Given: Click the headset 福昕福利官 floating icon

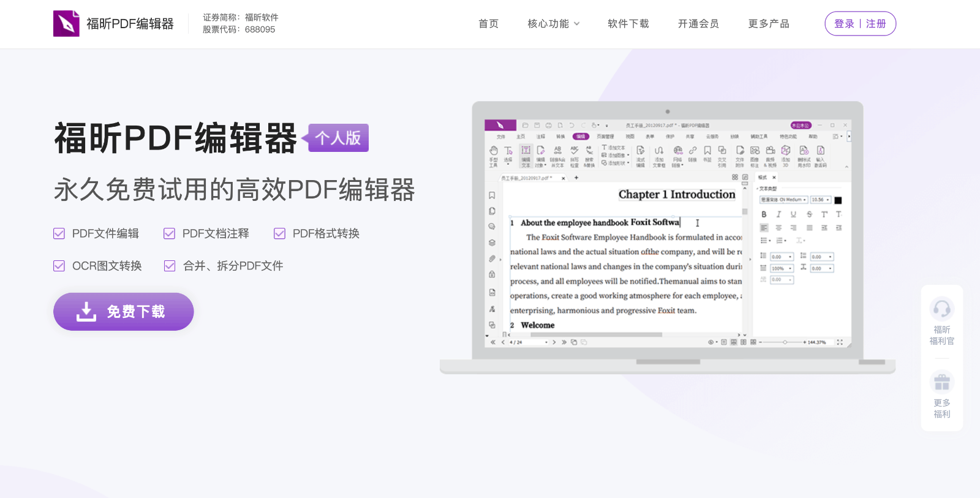Looking at the screenshot, I should click(942, 309).
